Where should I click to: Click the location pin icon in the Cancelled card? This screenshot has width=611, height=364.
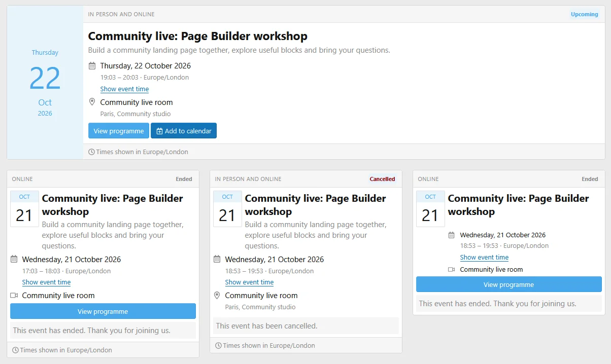[217, 295]
